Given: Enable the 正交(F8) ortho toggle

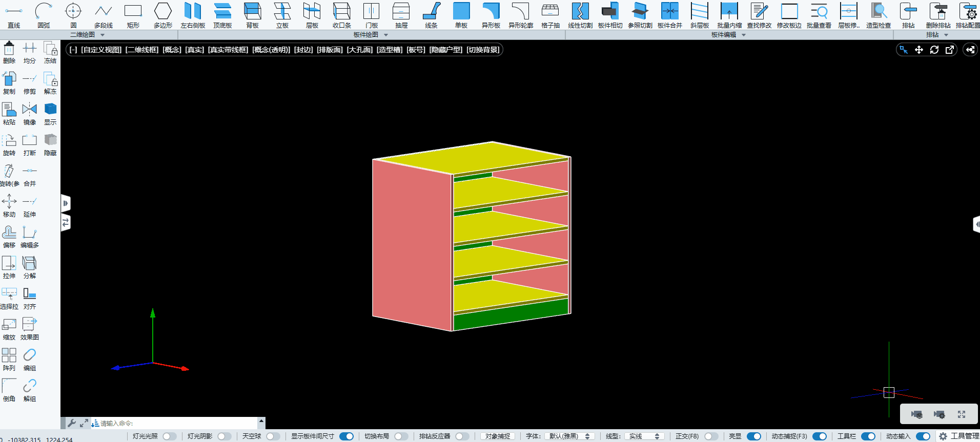Looking at the screenshot, I should pos(711,436).
